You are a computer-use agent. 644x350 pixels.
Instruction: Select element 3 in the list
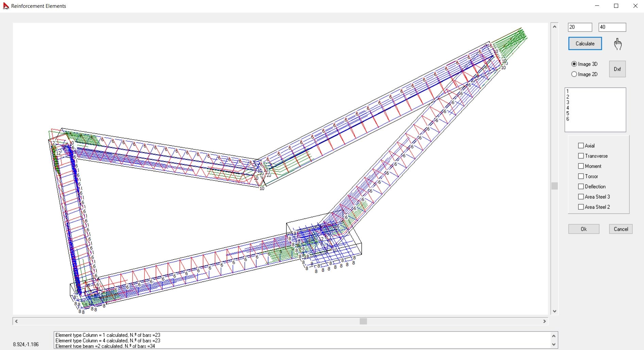(x=568, y=102)
